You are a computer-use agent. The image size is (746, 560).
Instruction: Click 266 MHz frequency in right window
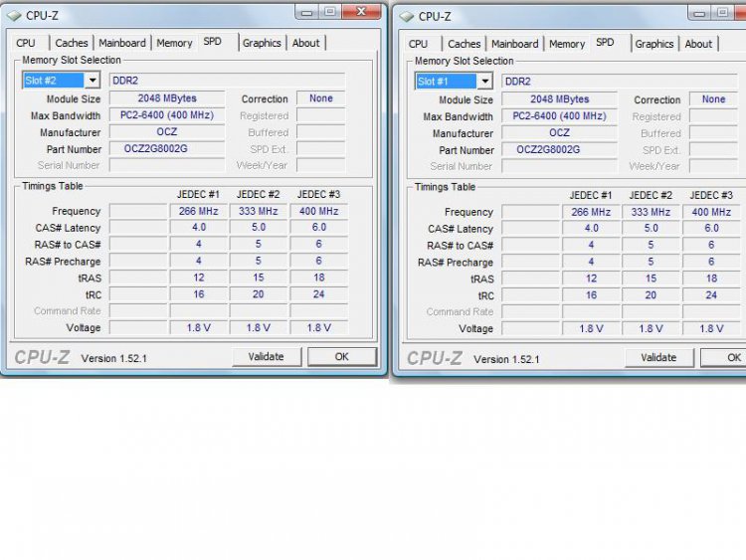tap(591, 212)
